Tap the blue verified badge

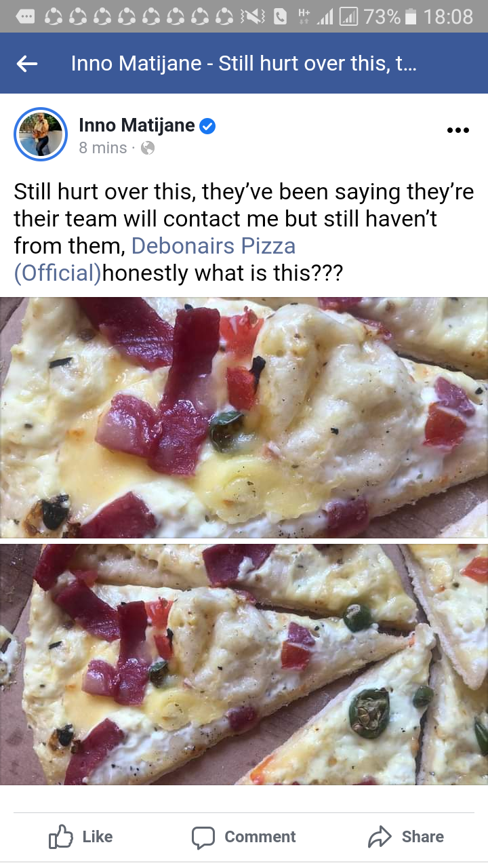(x=208, y=125)
